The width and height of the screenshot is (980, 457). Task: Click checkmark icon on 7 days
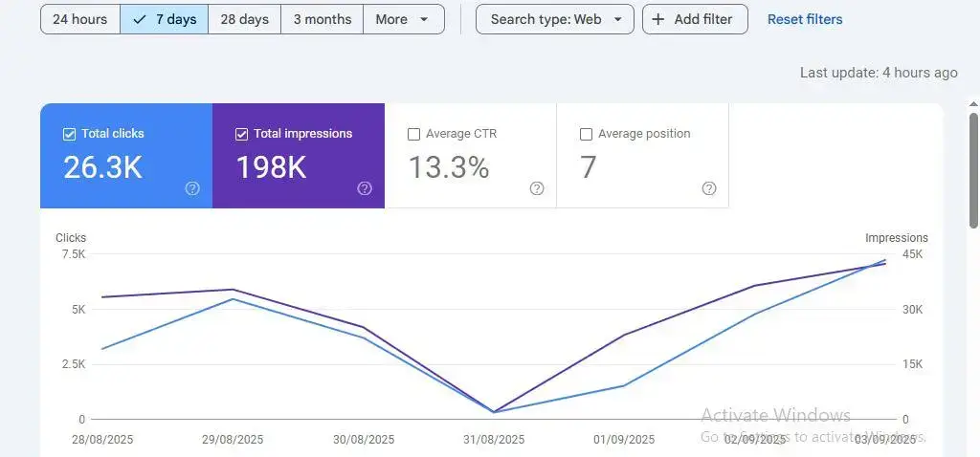(x=140, y=19)
